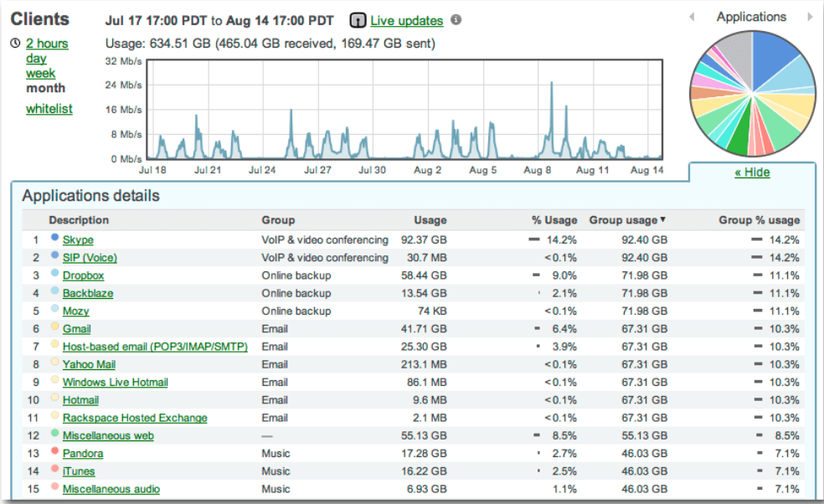Viewport: 824px width, 504px height.
Task: Open the Mozy application link
Action: pyautogui.click(x=76, y=311)
